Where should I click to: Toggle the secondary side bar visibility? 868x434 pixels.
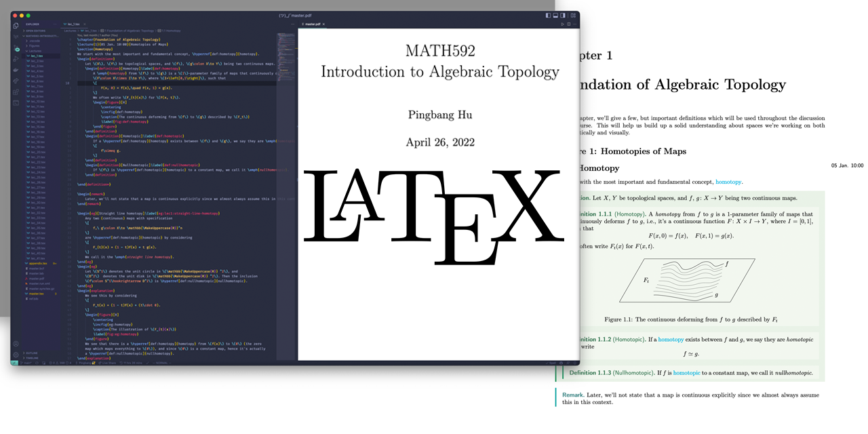563,15
